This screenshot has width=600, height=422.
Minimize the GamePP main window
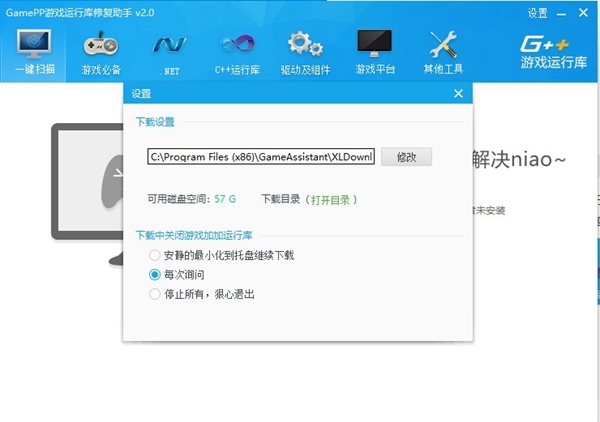point(561,14)
